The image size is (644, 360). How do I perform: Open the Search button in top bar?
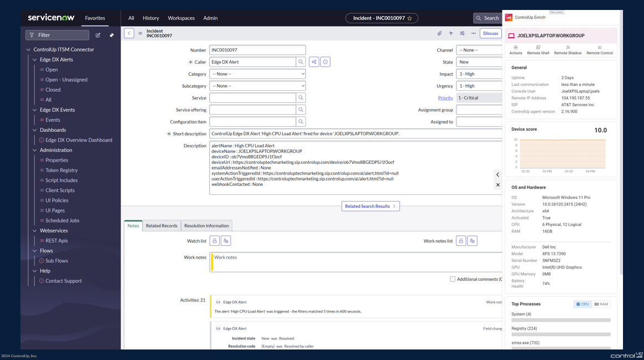[487, 18]
